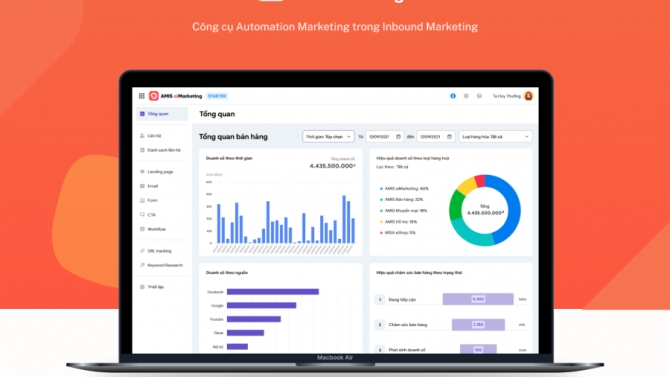The height and width of the screenshot is (377, 670).
Task: Click the Keyword Research search icon
Action: tap(142, 265)
